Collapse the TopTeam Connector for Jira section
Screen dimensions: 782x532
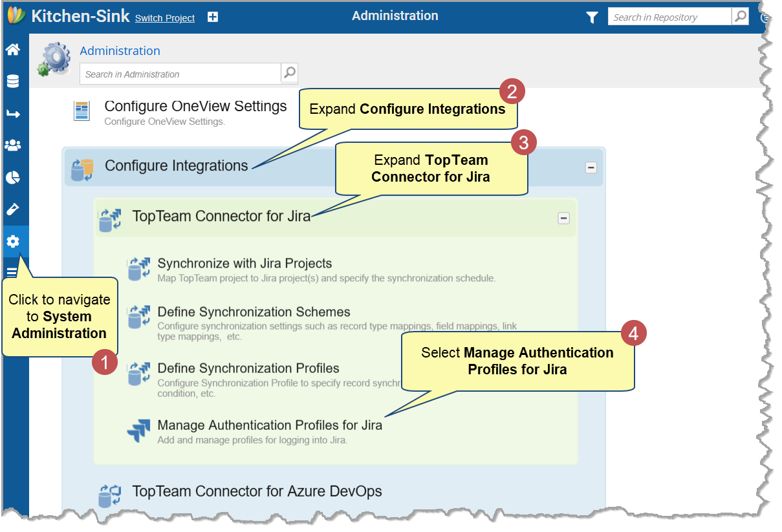coord(563,218)
